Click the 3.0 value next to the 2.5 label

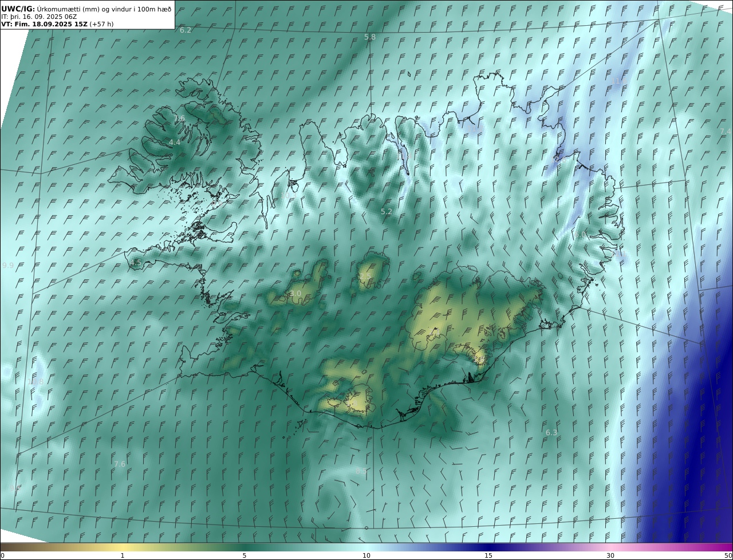pyautogui.click(x=295, y=293)
